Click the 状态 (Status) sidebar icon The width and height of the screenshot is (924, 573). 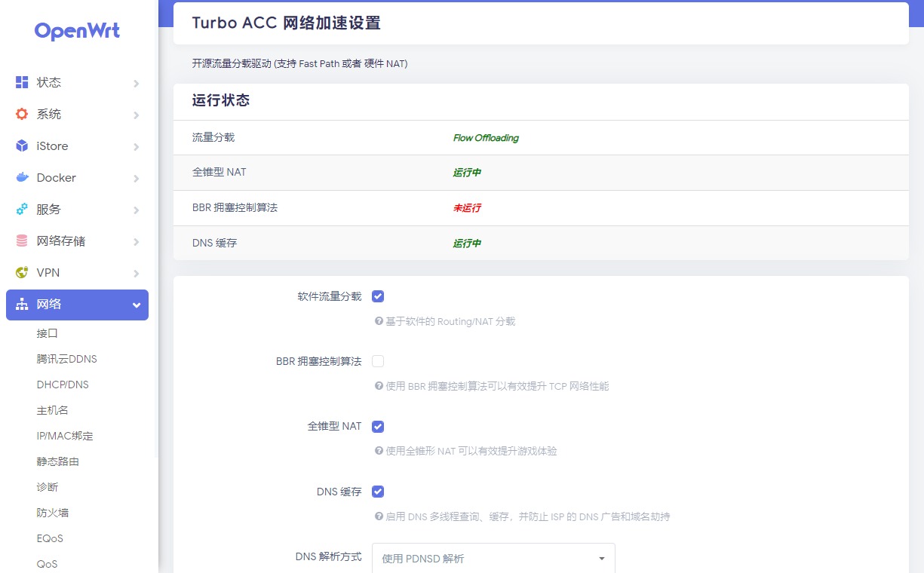click(23, 82)
